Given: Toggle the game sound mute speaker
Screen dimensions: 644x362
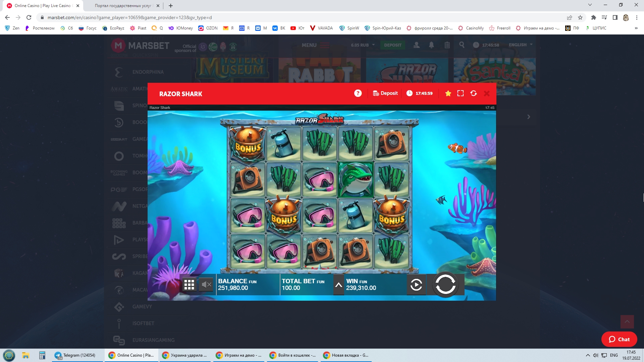Looking at the screenshot, I should tap(206, 285).
